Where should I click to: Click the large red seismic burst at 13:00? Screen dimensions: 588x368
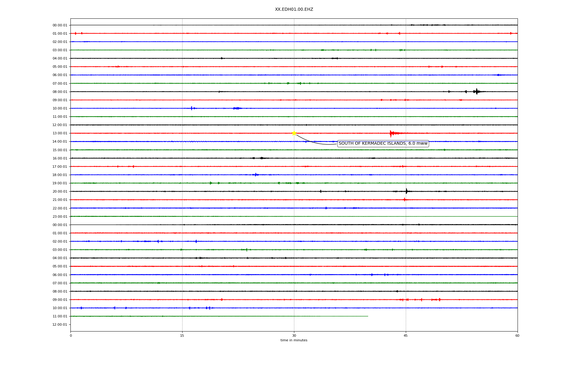click(391, 133)
